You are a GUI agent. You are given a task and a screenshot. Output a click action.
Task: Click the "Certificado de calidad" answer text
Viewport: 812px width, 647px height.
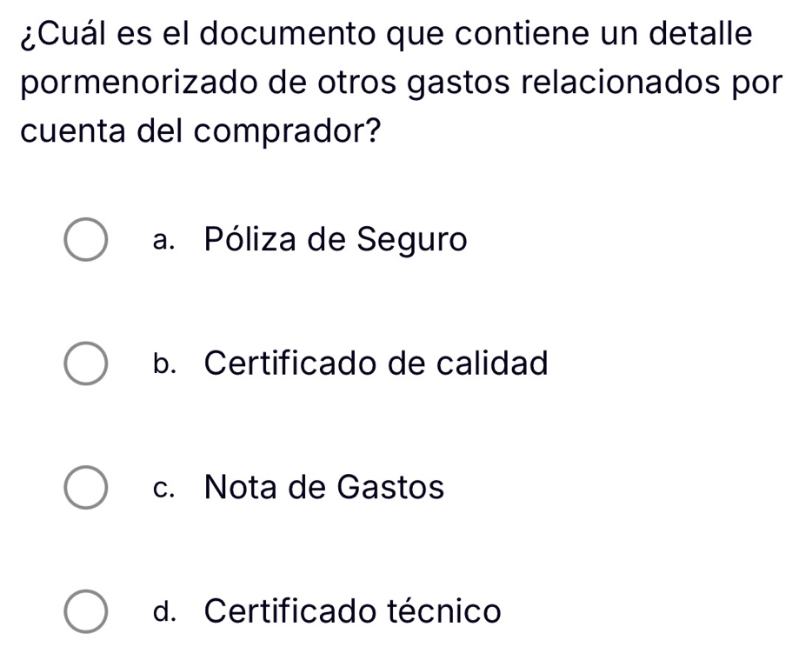pos(376,364)
